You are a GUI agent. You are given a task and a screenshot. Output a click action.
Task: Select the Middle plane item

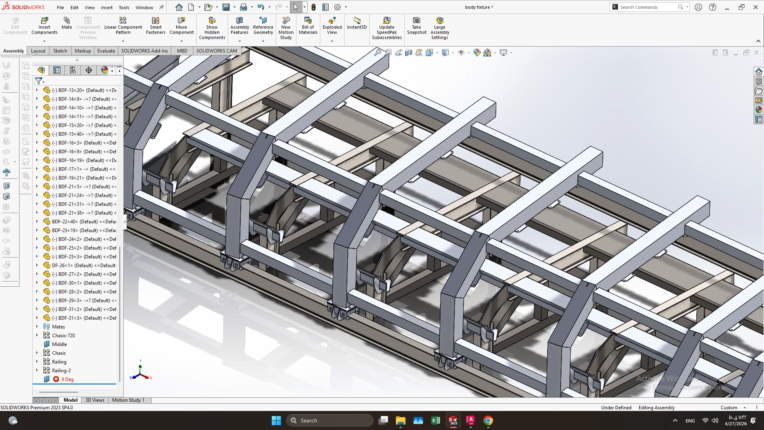[59, 344]
